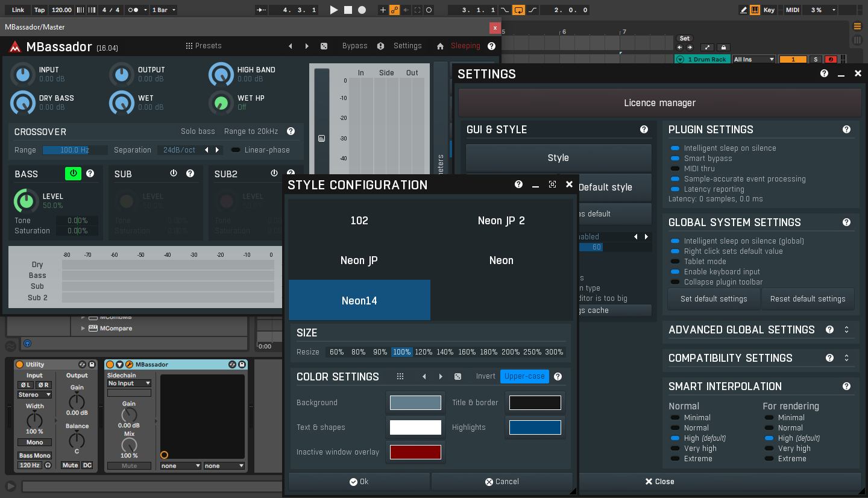Screen dimensions: 868x498
Task: Open help for the BASS section
Action: click(x=90, y=174)
